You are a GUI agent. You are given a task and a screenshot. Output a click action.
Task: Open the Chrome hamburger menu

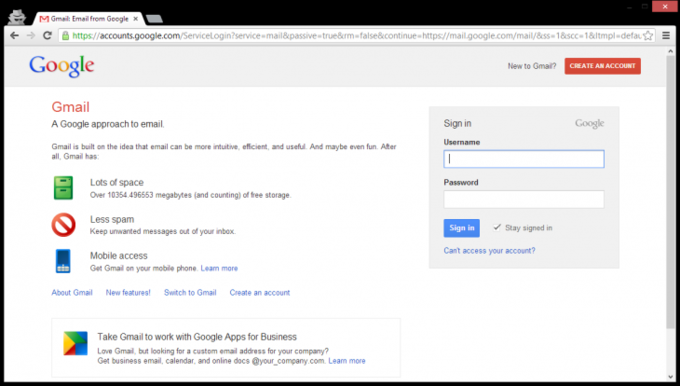pos(666,36)
